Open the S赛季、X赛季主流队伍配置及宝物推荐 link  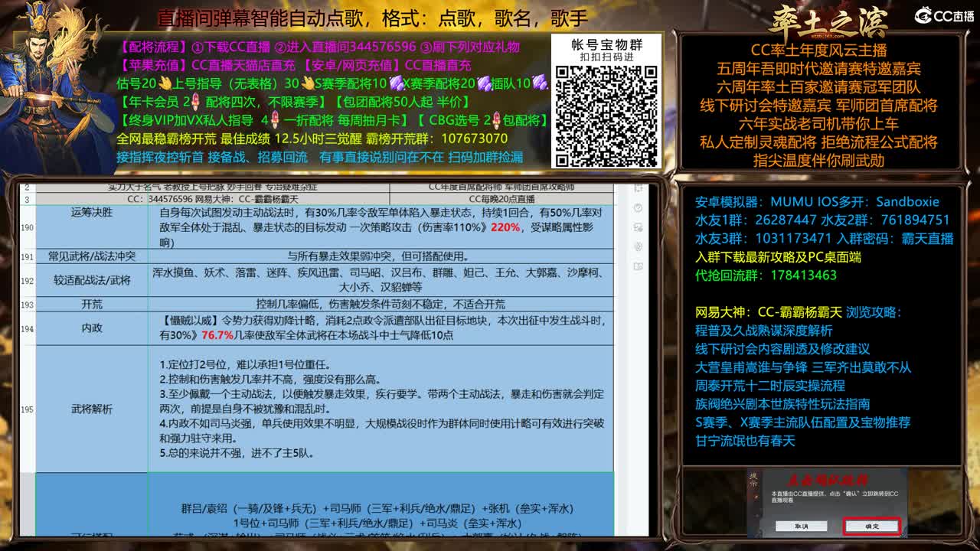802,422
